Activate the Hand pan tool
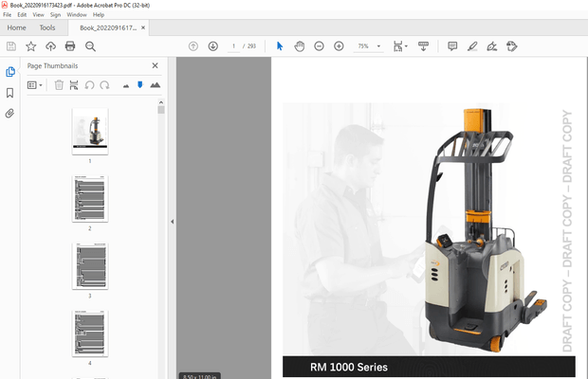Image resolution: width=588 pixels, height=379 pixels. pyautogui.click(x=300, y=46)
